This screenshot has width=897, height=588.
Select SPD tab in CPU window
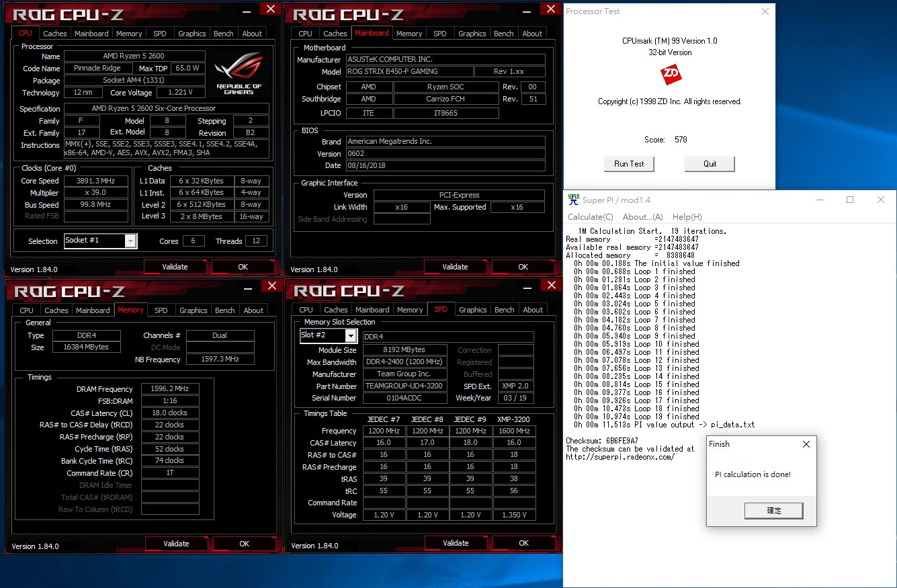point(160,34)
